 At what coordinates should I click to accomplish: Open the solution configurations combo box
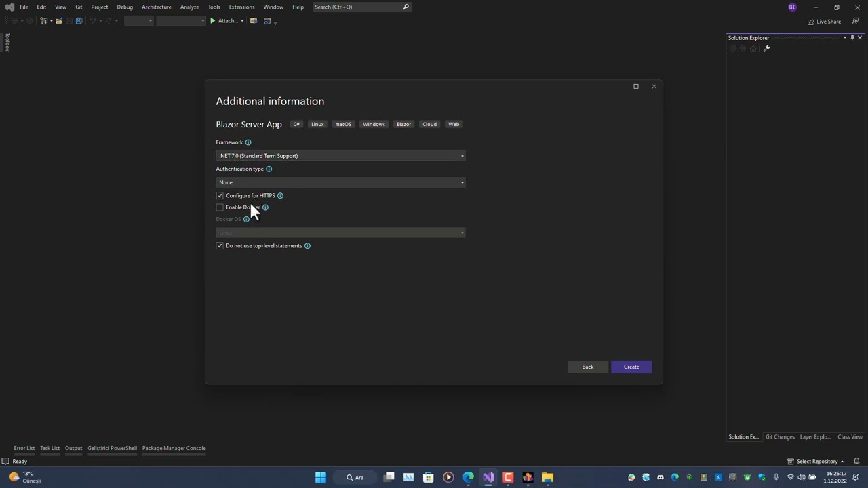(x=139, y=21)
